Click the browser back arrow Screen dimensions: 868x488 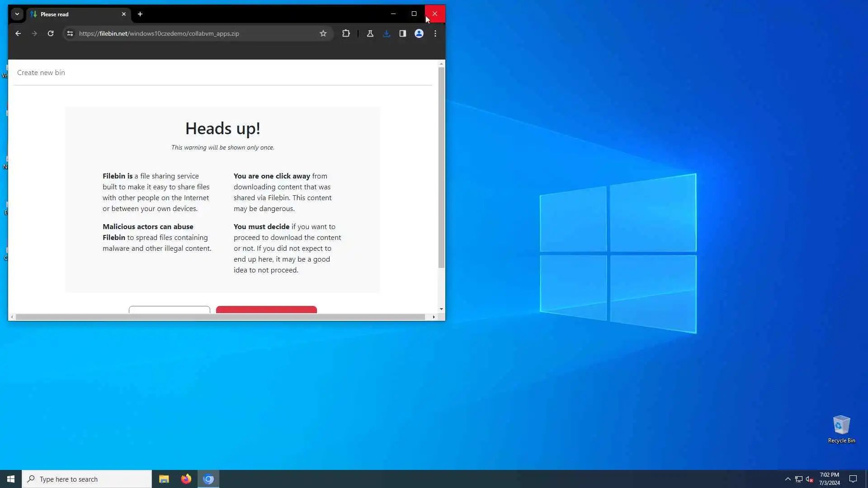coord(18,33)
